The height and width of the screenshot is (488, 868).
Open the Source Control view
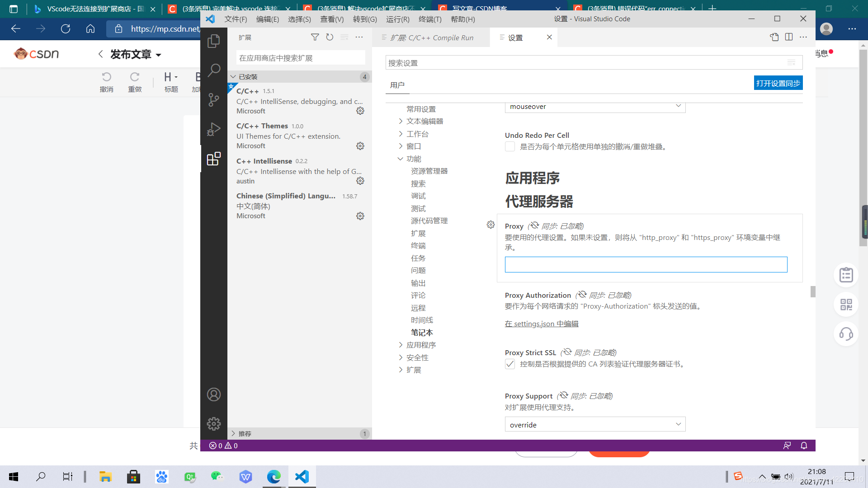(213, 99)
